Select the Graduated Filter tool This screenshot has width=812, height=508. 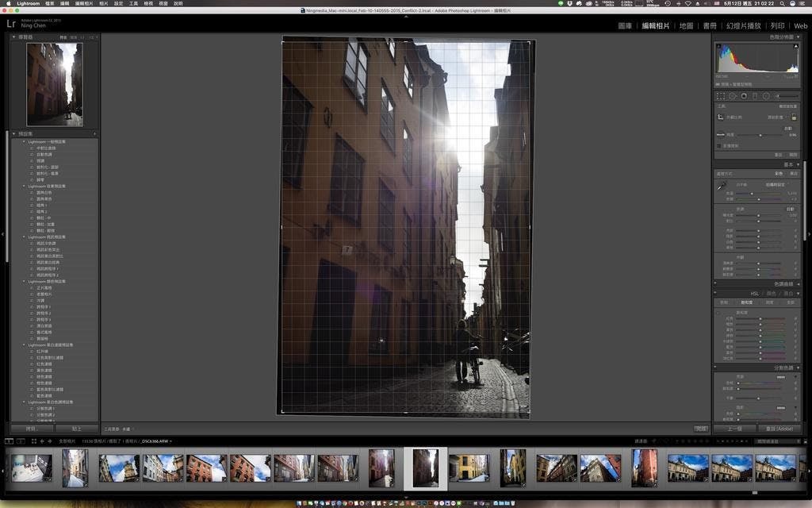pyautogui.click(x=754, y=96)
